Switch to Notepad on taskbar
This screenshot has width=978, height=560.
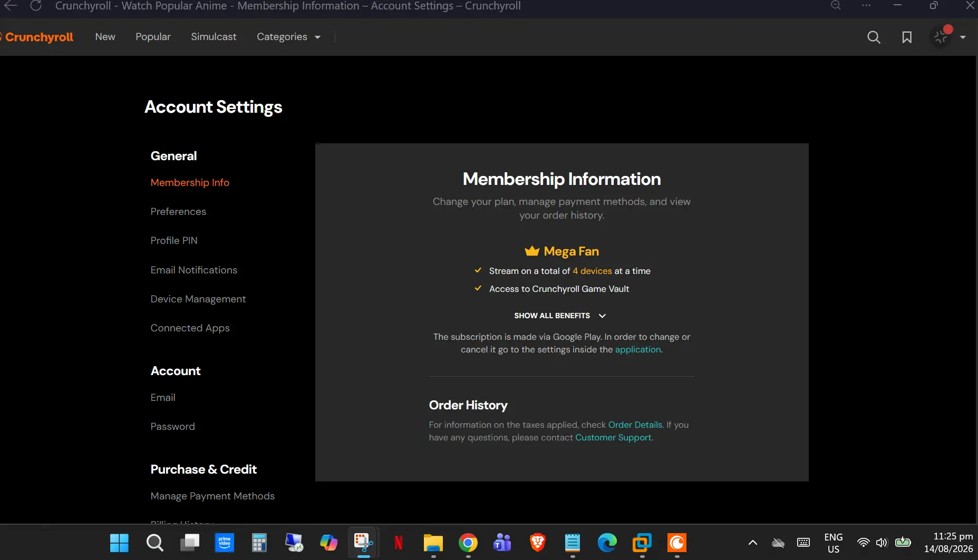click(x=572, y=543)
